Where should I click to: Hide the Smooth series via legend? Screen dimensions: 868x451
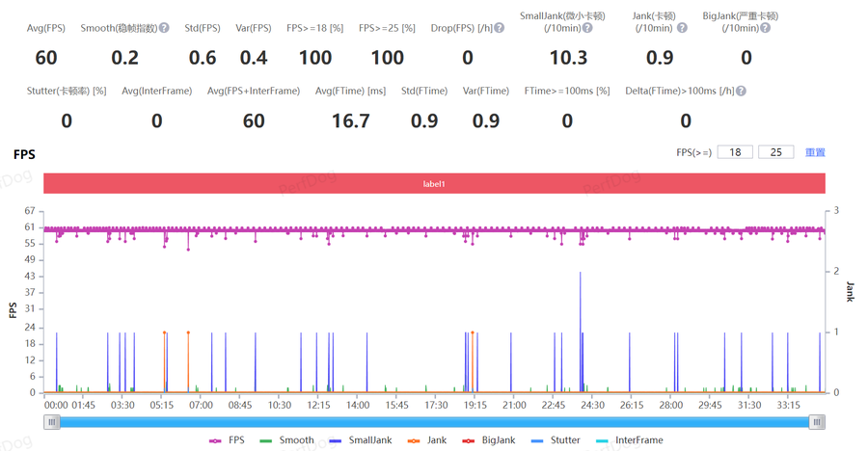[287, 440]
